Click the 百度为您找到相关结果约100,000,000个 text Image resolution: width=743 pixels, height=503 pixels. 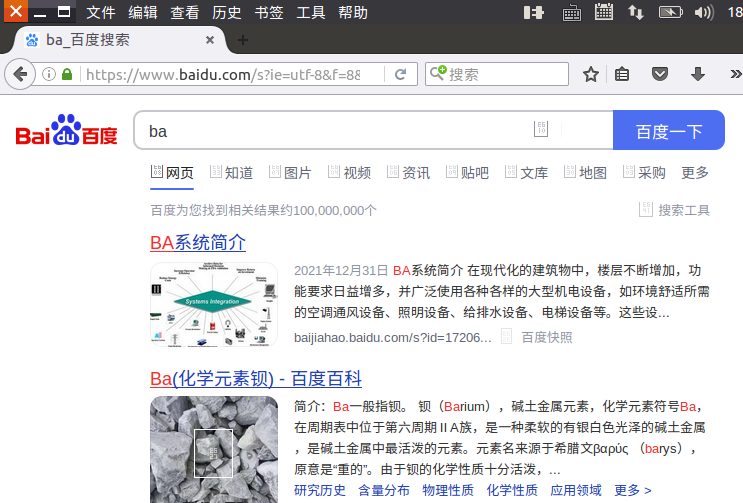pyautogui.click(x=263, y=210)
